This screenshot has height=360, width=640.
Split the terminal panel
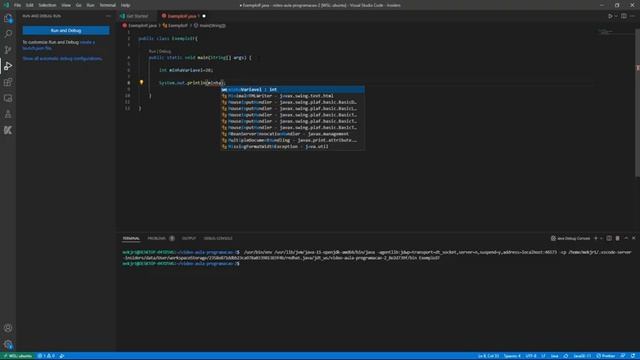pyautogui.click(x=609, y=238)
